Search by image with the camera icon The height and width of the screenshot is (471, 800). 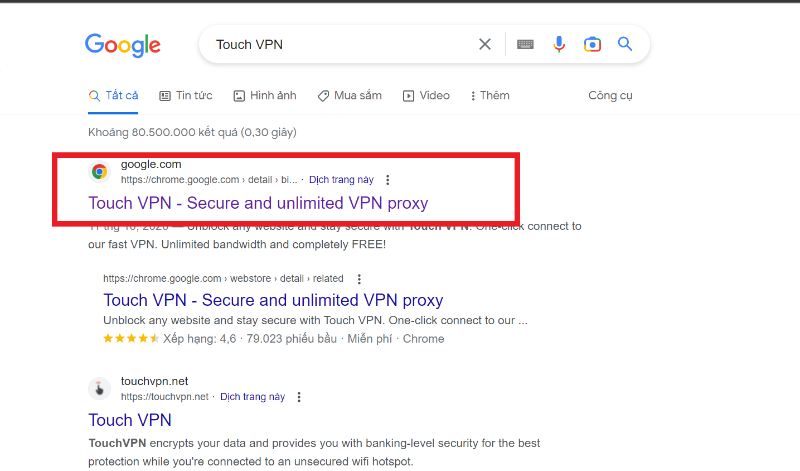[x=592, y=44]
